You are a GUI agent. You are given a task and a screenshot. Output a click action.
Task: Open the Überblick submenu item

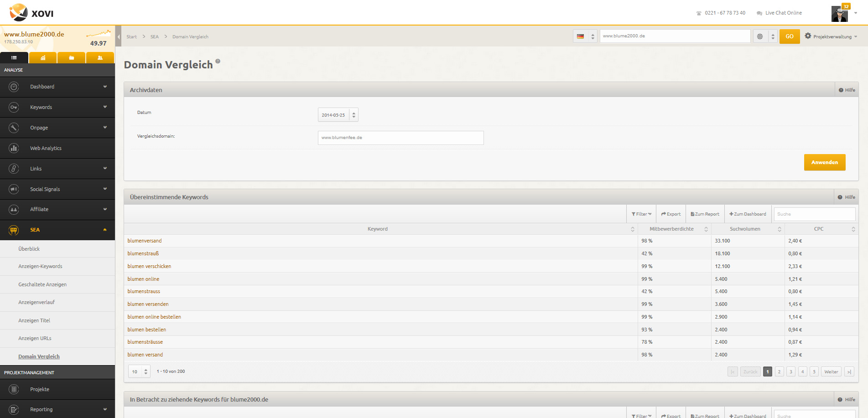click(57, 249)
